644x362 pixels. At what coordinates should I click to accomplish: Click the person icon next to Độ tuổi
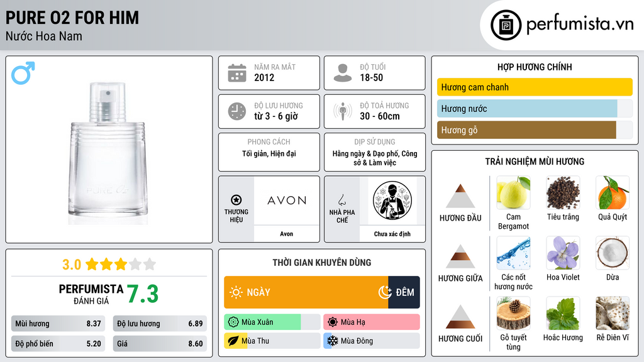343,73
